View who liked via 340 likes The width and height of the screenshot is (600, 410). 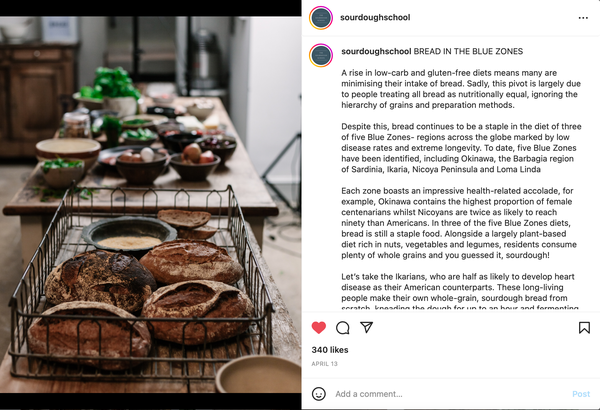tap(330, 350)
